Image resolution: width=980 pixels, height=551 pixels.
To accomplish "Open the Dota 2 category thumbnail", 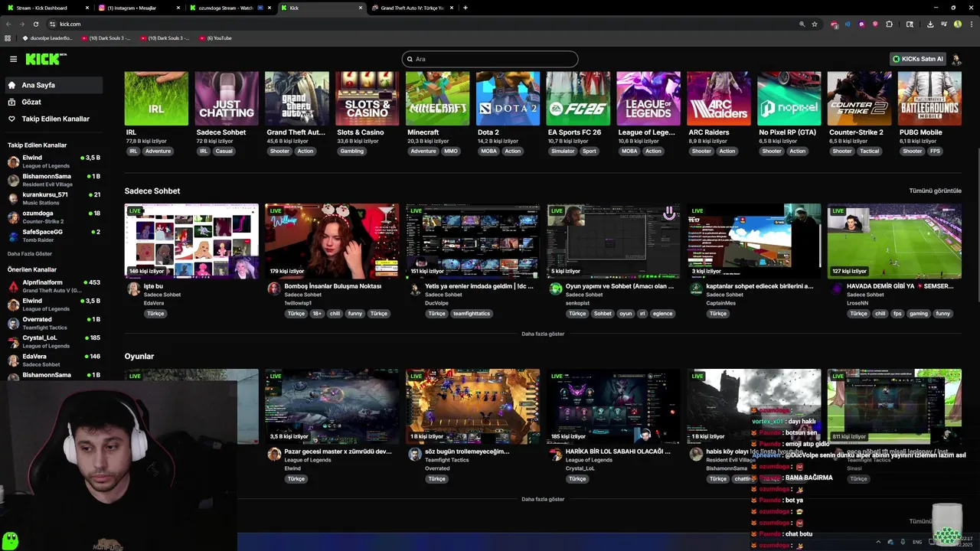I will pyautogui.click(x=508, y=99).
